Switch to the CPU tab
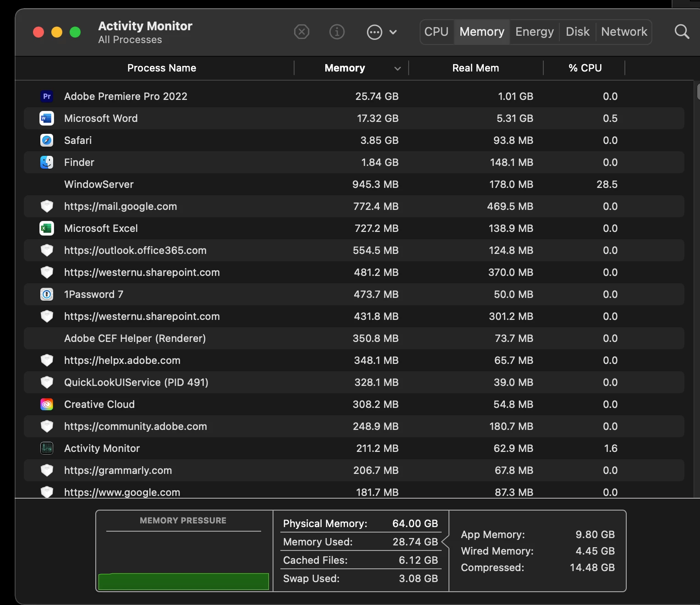Screen dimensions: 700x605 coord(436,32)
